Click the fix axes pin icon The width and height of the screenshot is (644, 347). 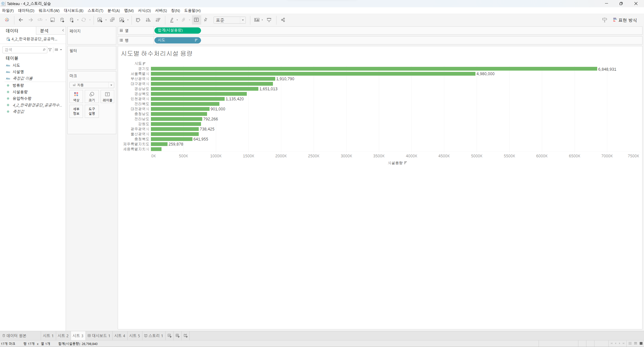(x=206, y=20)
